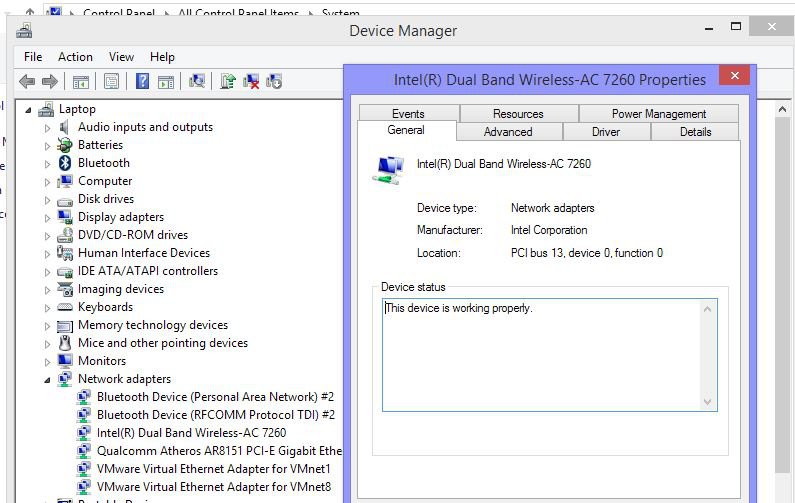
Task: Click the Device Manager title bar icon
Action: 24,31
